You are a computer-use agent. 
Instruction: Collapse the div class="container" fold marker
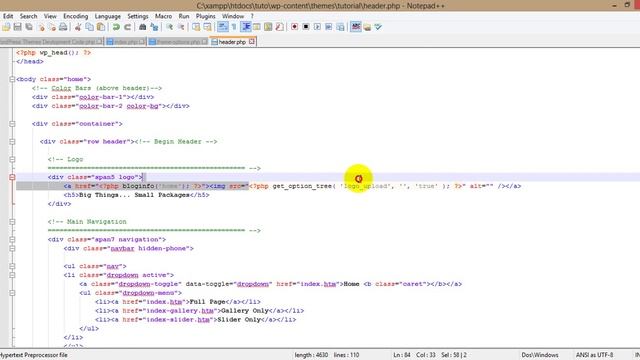click(x=12, y=124)
